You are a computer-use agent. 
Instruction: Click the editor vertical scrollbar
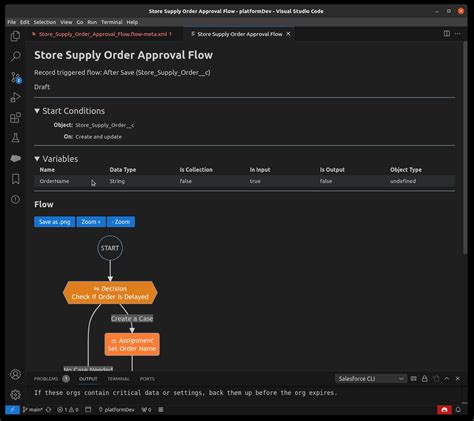pyautogui.click(x=465, y=148)
